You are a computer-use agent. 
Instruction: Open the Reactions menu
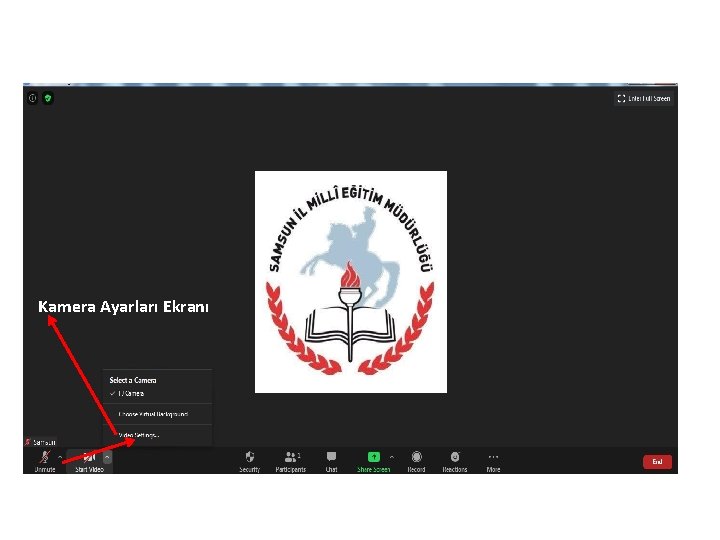(455, 461)
